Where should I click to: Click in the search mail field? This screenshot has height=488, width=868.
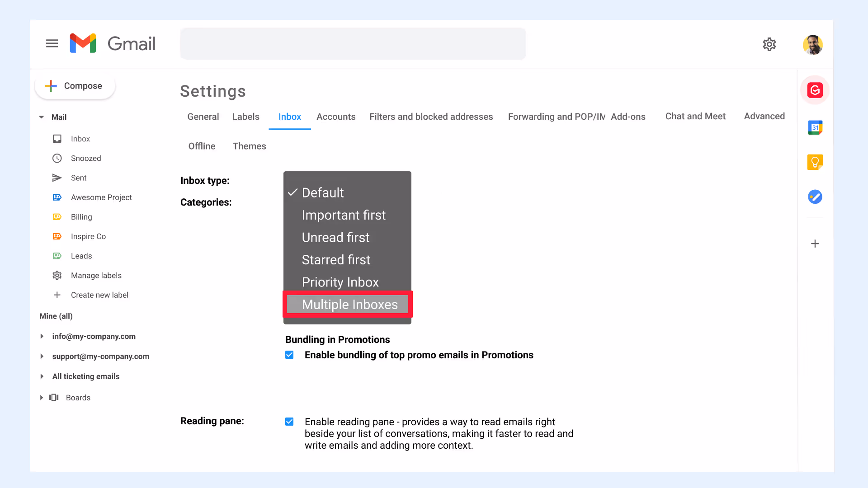point(353,43)
